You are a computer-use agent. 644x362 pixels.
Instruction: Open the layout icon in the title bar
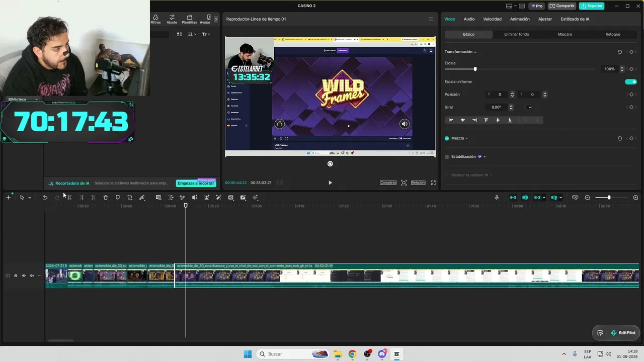point(509,6)
